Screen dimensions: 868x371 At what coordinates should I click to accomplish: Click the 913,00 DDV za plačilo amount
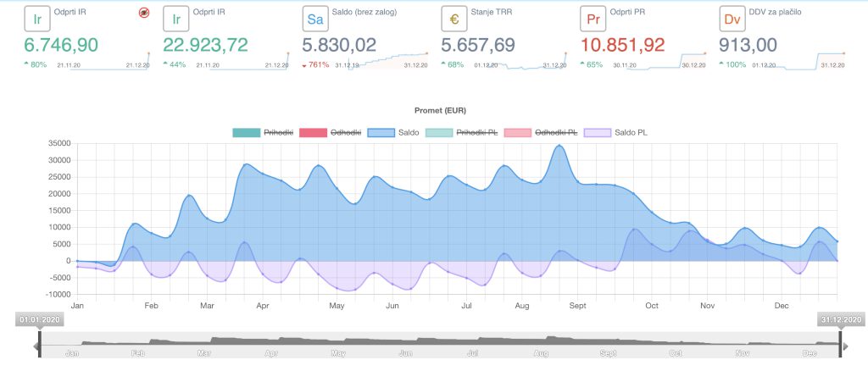click(x=753, y=46)
